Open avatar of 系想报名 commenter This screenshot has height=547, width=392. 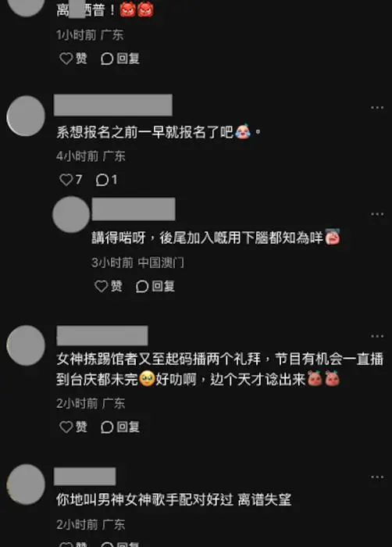click(26, 116)
